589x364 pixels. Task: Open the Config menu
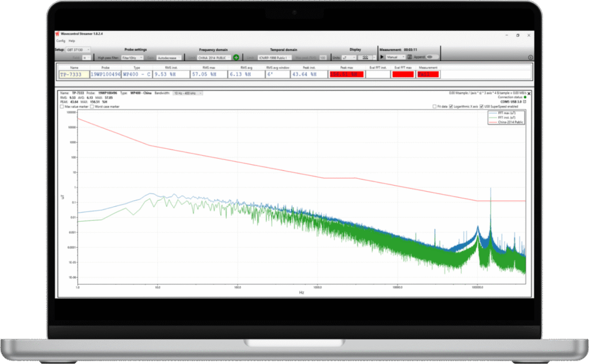[x=60, y=41]
